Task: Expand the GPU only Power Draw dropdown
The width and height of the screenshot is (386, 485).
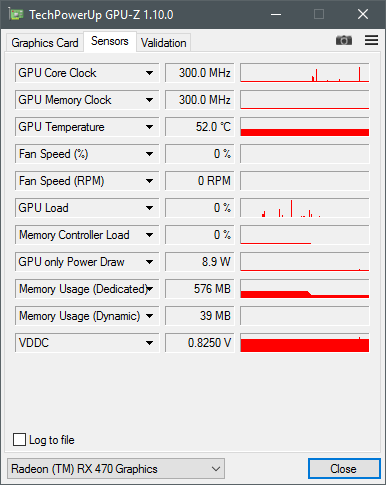Action: [149, 262]
